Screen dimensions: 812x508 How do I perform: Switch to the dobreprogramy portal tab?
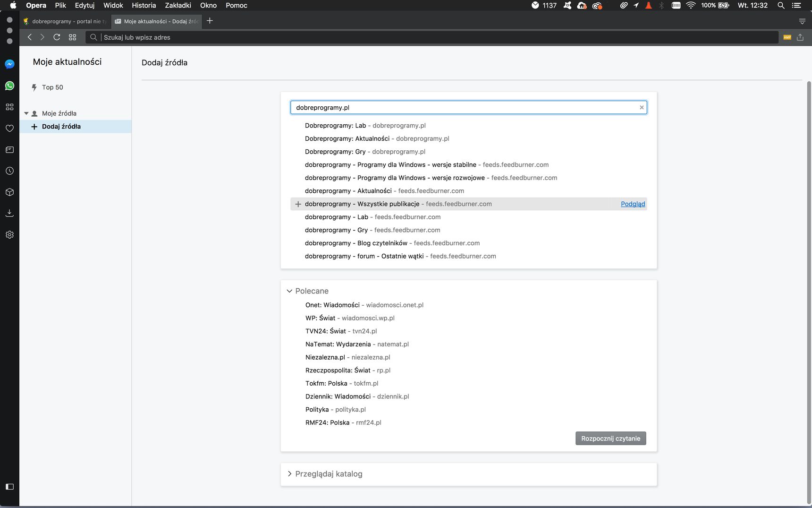tap(65, 21)
